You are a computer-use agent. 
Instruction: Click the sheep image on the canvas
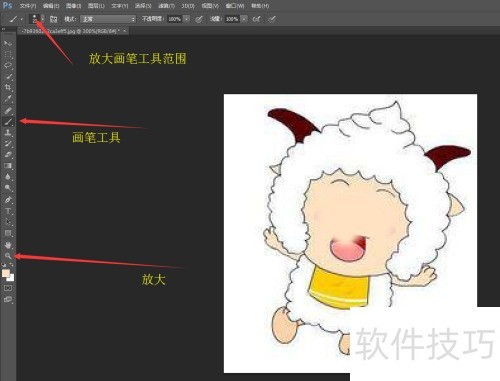point(350,233)
